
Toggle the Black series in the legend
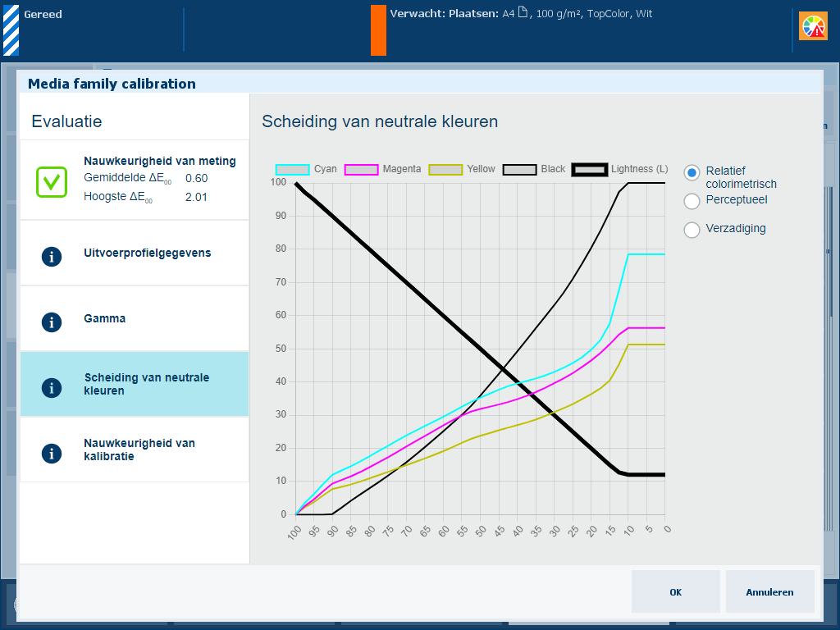(533, 169)
